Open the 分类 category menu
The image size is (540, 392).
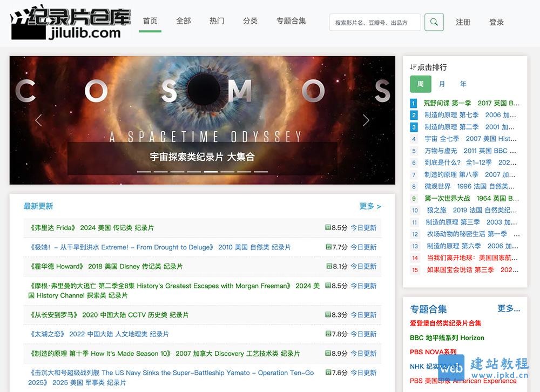click(250, 21)
